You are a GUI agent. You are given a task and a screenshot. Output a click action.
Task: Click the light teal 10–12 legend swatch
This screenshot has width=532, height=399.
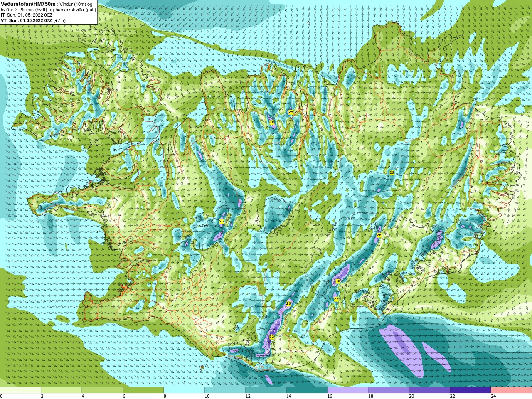coord(225,390)
